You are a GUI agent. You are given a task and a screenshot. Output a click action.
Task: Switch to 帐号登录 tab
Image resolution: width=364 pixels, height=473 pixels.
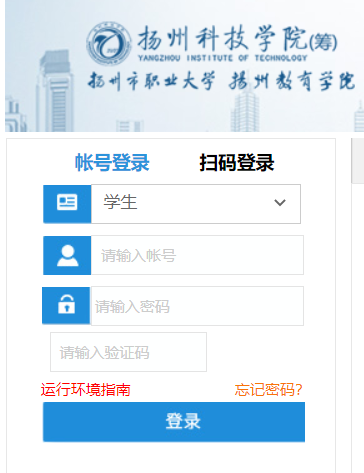(112, 163)
